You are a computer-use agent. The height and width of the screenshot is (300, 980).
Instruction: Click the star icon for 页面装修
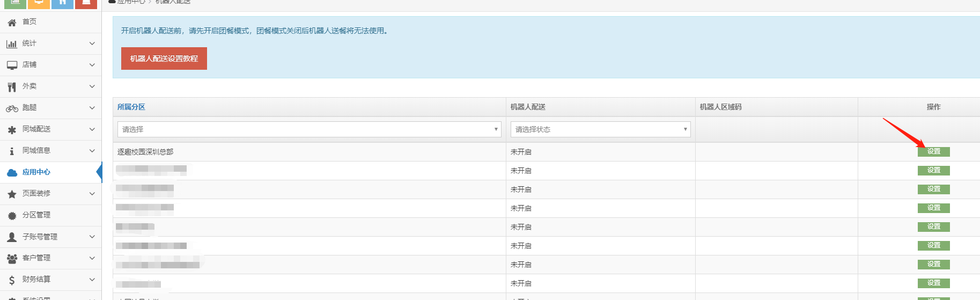(x=12, y=194)
